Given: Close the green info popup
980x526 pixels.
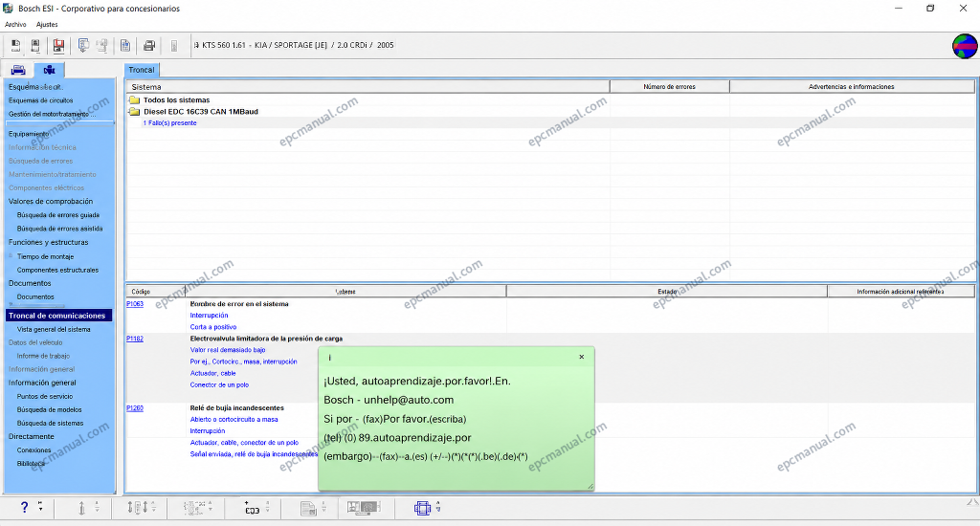Looking at the screenshot, I should [581, 357].
